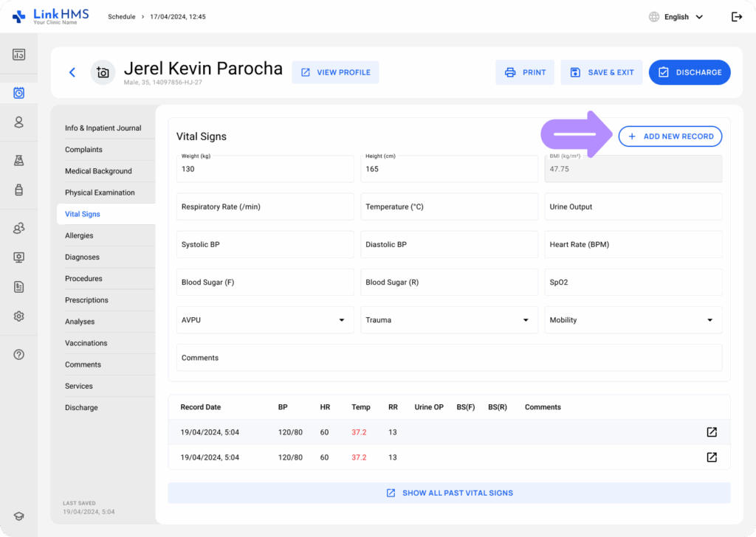Screen dimensions: 756x537
Task: Open the Services section
Action: [x=78, y=387]
